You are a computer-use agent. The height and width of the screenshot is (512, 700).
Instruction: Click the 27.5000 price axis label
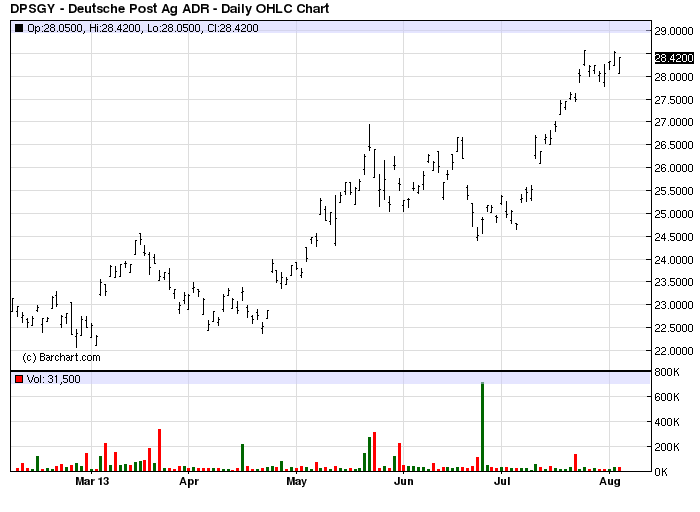(674, 100)
